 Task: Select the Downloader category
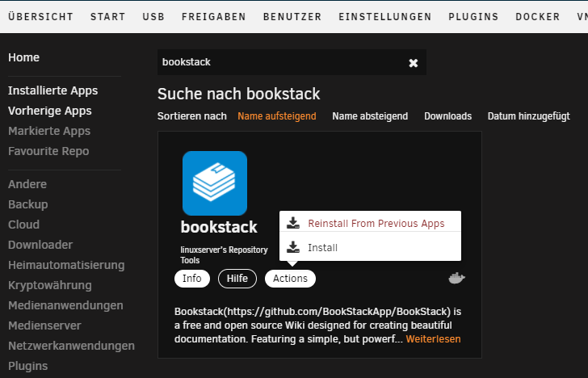coord(40,245)
